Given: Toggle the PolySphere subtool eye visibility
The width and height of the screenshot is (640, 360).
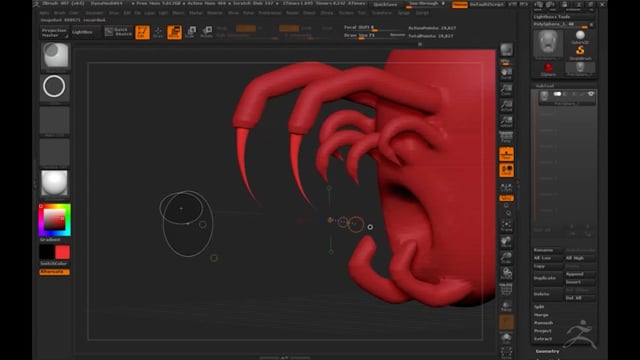Looking at the screenshot, I should pos(591,94).
